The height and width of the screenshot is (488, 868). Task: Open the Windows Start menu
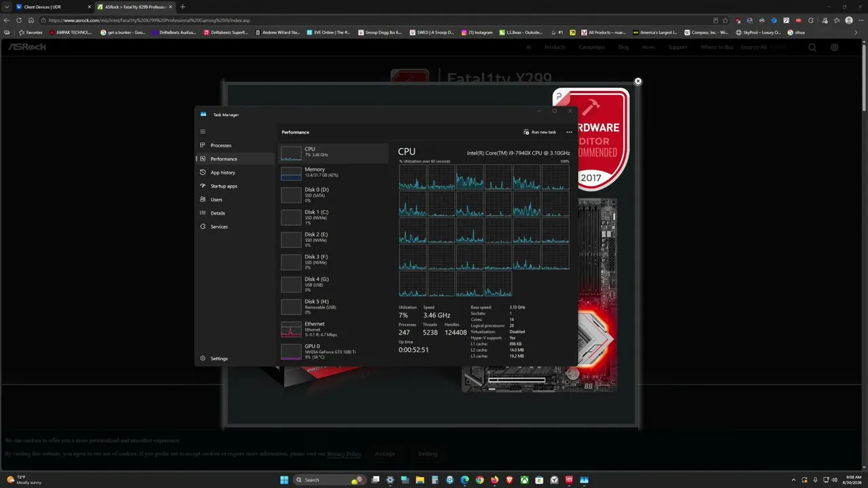pos(284,480)
